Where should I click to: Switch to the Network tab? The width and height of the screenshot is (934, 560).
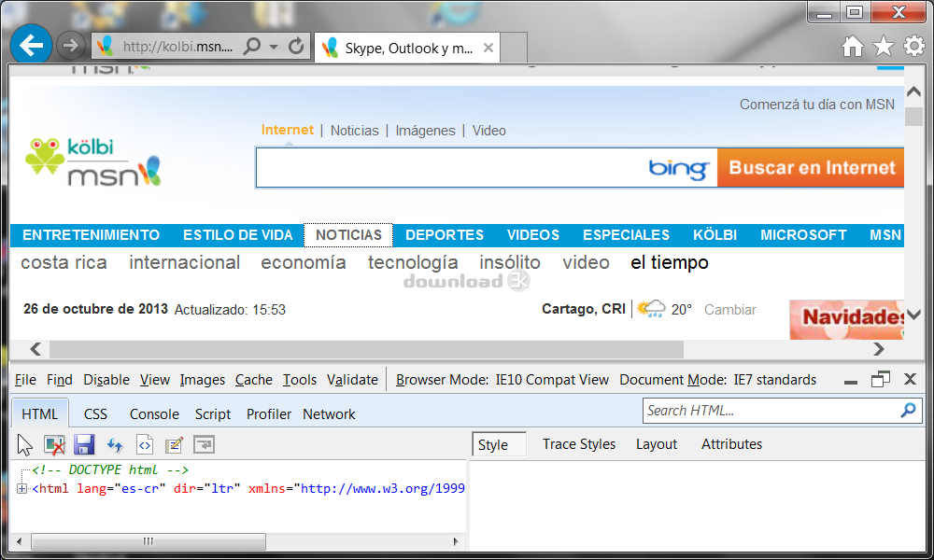[329, 414]
